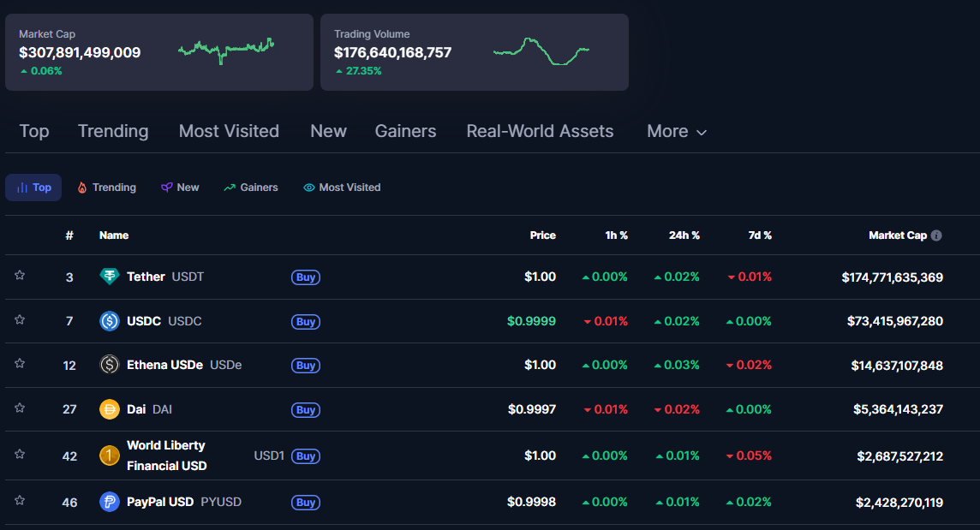Viewport: 980px width, 530px height.
Task: Click Buy on the PayPal USD row
Action: pyautogui.click(x=306, y=502)
